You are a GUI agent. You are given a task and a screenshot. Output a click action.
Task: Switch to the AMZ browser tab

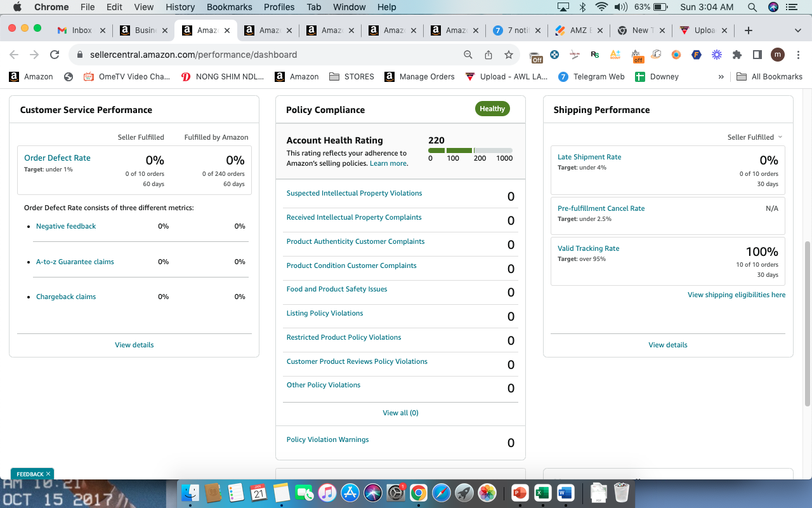point(577,30)
